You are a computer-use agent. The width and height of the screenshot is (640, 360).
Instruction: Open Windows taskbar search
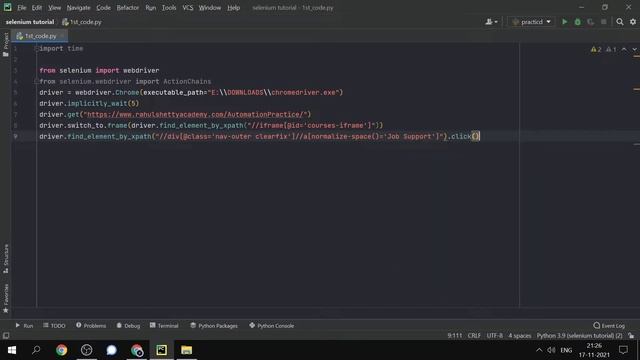click(x=36, y=350)
